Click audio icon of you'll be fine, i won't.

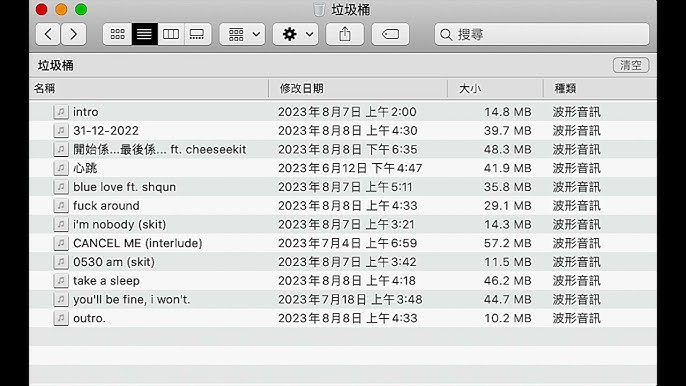(x=61, y=299)
